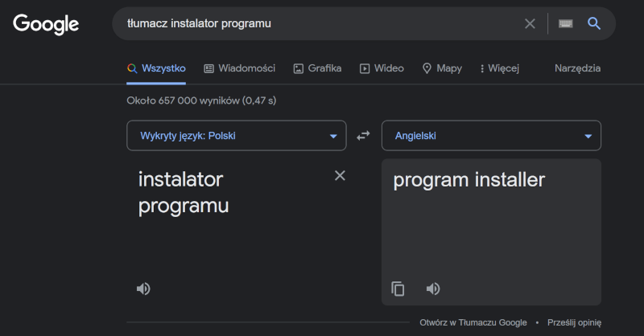This screenshot has width=644, height=336.
Task: Clear the search box with X icon
Action: pos(530,24)
